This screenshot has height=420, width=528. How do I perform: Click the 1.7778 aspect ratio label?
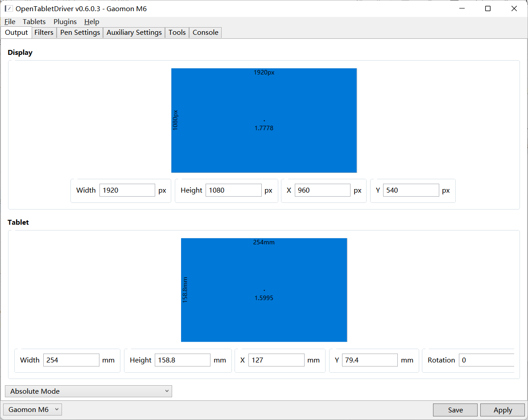264,128
